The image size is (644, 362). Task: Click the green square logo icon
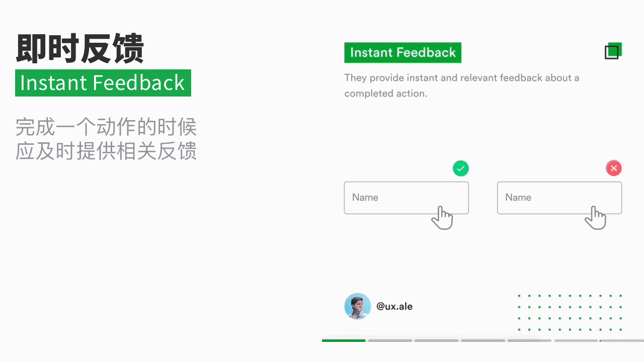pyautogui.click(x=613, y=51)
